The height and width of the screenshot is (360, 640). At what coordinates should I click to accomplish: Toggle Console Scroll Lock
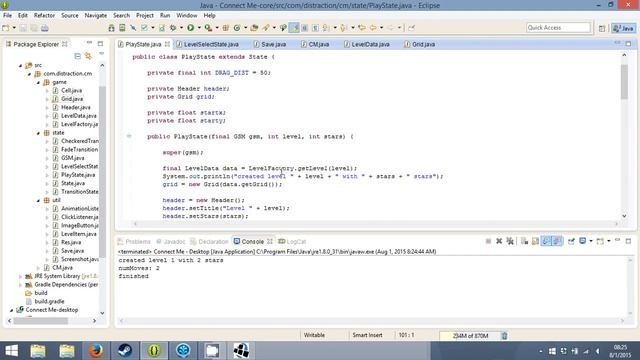pyautogui.click(x=535, y=241)
